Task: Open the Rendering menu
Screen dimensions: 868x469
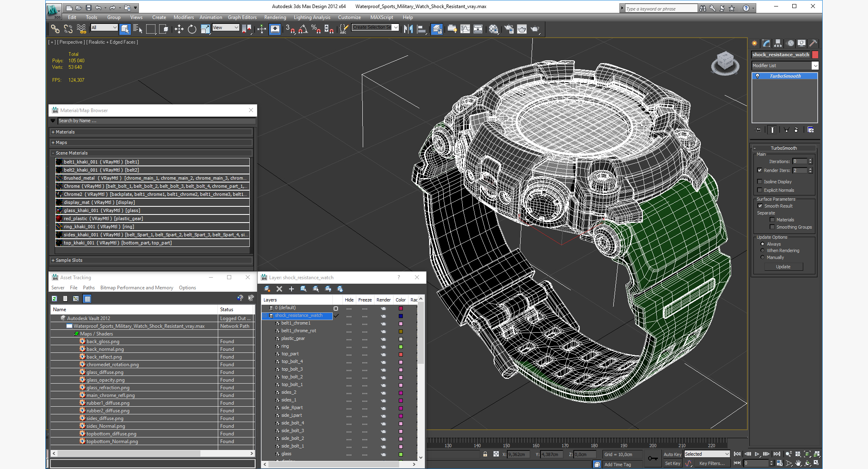Action: point(275,17)
